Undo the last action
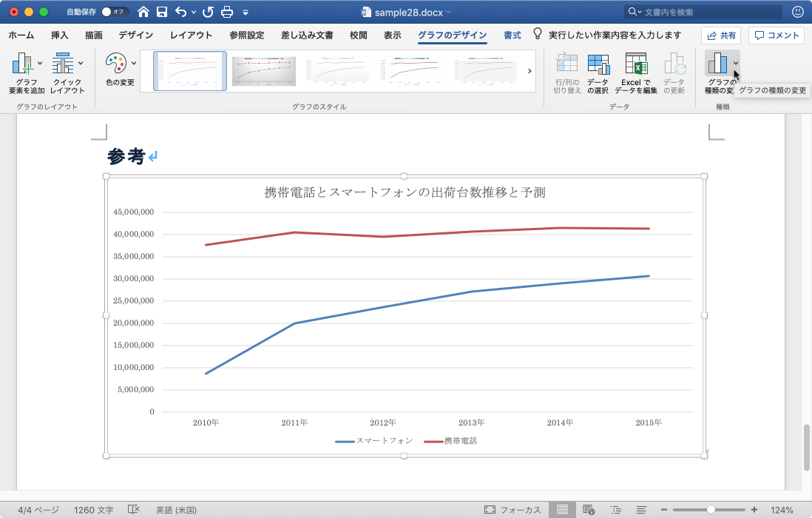 180,12
